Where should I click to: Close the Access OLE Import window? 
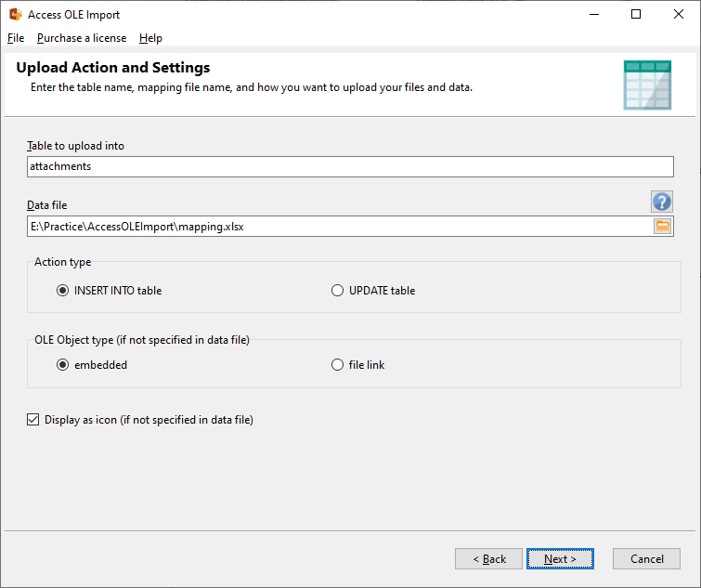click(679, 15)
